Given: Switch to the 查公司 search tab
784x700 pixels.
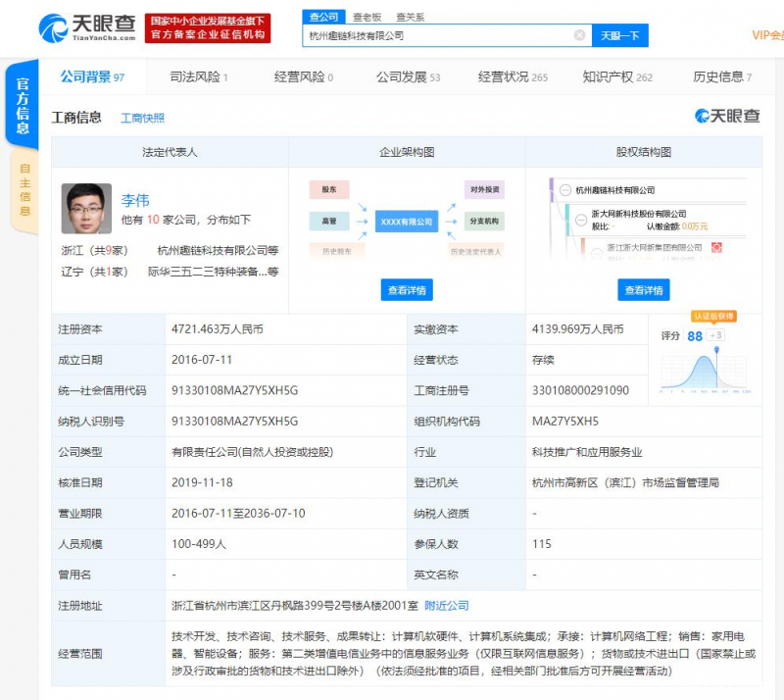Looking at the screenshot, I should (323, 17).
